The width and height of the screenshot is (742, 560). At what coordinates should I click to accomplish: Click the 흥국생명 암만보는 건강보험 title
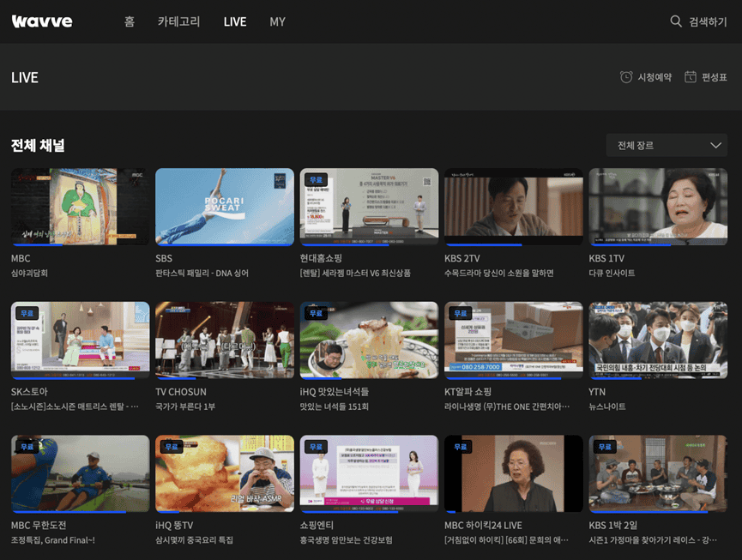point(347,540)
